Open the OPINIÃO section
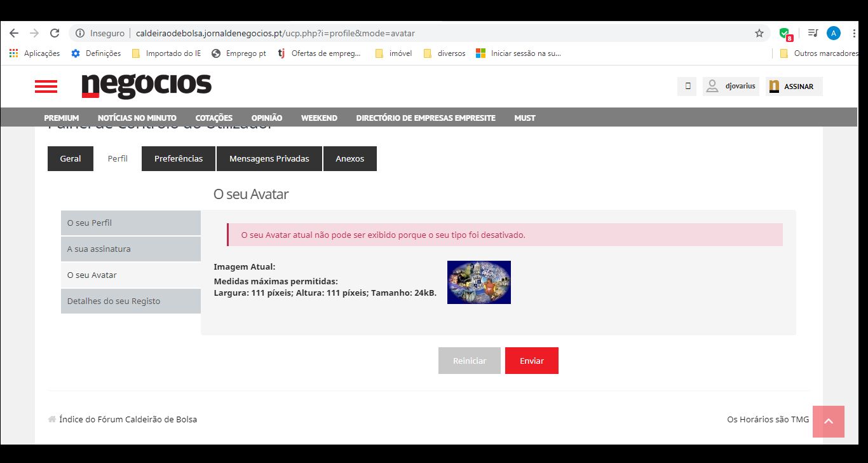868x463 pixels. (x=267, y=118)
